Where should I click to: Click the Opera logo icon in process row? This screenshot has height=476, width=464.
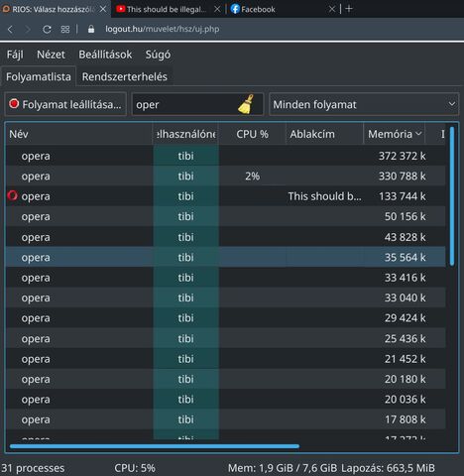pyautogui.click(x=13, y=196)
